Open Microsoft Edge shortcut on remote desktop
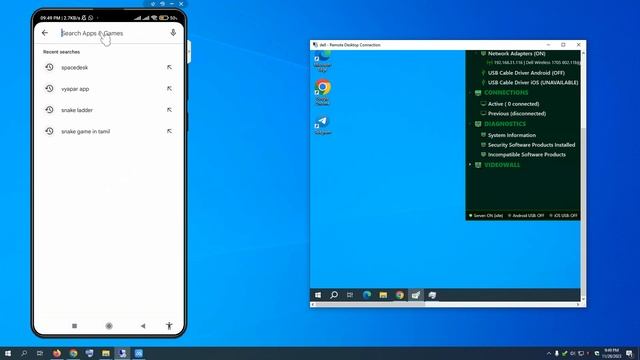Image resolution: width=640 pixels, height=360 pixels. click(x=322, y=61)
